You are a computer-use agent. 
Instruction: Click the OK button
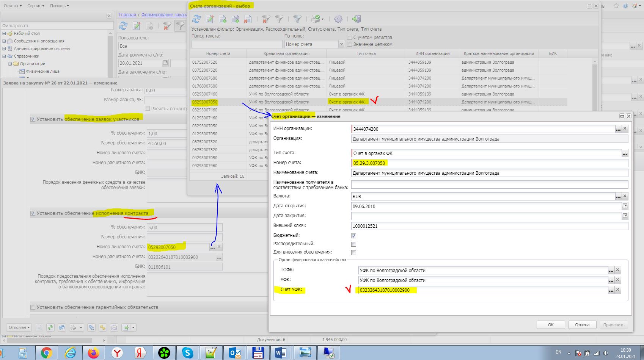tap(551, 325)
